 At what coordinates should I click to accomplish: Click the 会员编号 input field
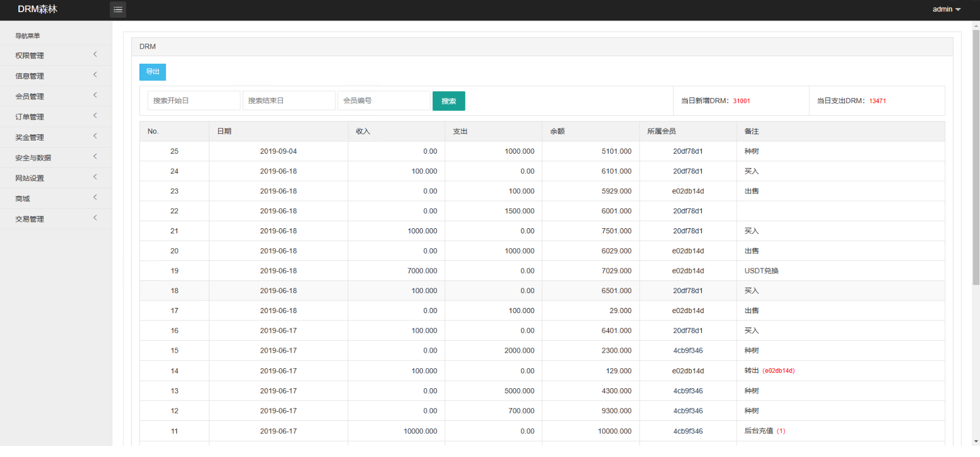384,100
